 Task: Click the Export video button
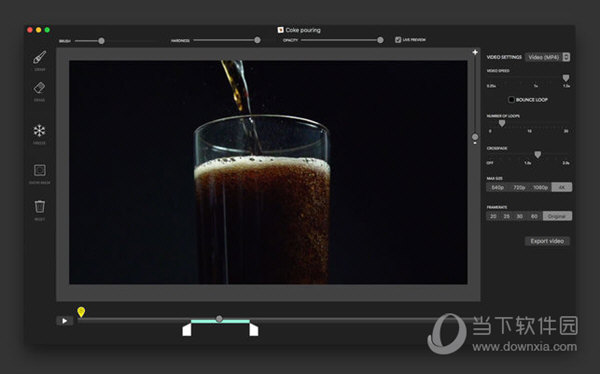(x=547, y=241)
